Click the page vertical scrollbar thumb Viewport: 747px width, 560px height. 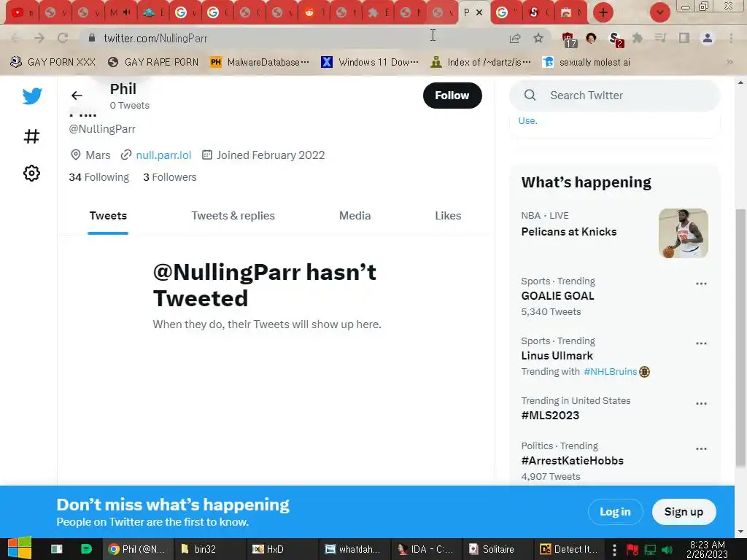740,338
